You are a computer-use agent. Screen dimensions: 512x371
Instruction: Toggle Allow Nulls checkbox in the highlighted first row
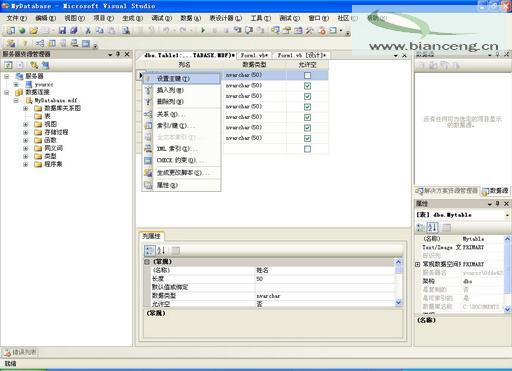307,75
